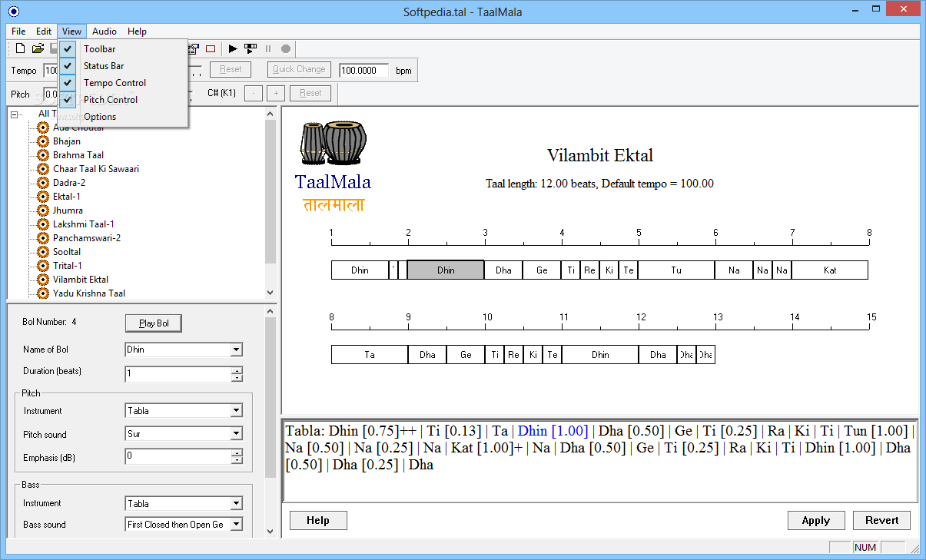The height and width of the screenshot is (560, 926).
Task: Toggle Pitch Control in View menu
Action: [x=123, y=100]
